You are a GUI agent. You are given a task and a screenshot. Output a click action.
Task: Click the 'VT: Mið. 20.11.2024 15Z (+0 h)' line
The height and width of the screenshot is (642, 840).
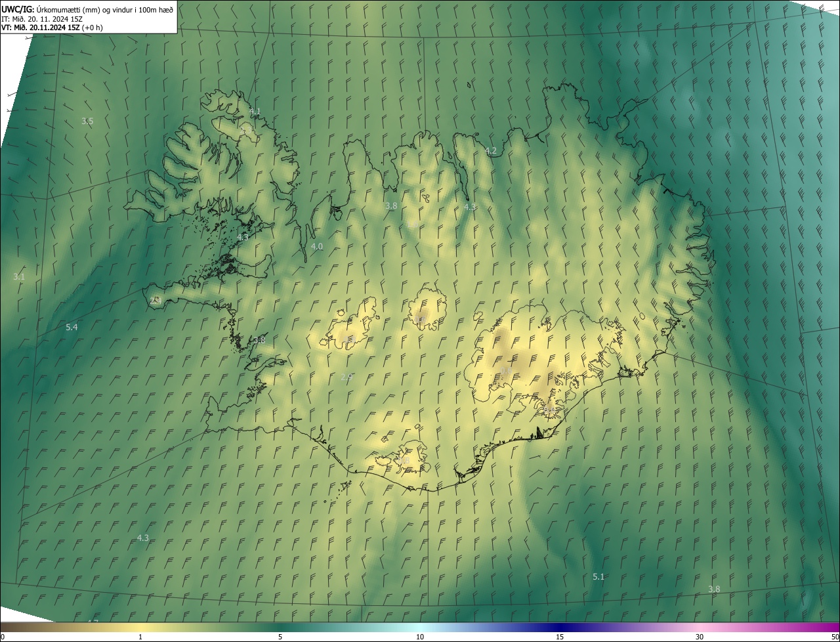[x=52, y=28]
